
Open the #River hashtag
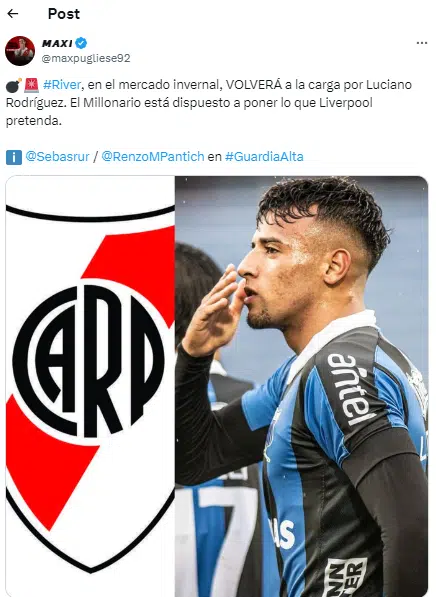pos(62,85)
